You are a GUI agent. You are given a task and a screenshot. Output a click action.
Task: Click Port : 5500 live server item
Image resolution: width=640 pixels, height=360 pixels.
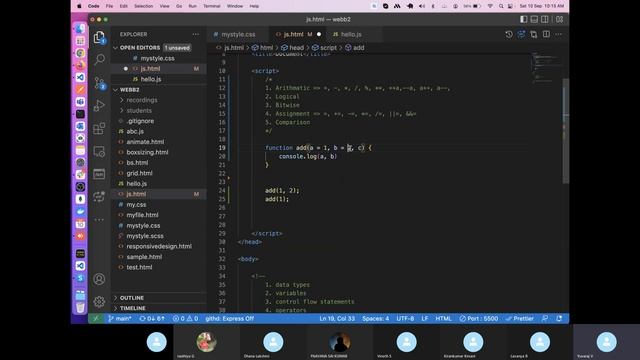click(x=478, y=318)
